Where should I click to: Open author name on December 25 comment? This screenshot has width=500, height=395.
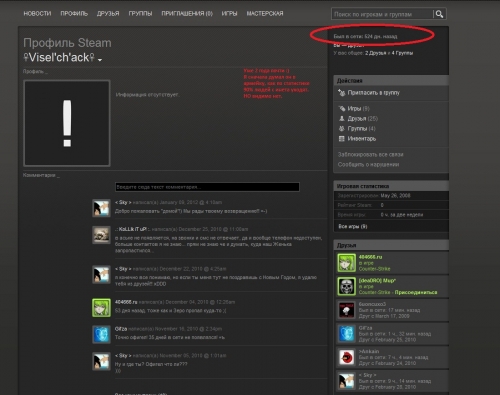[132, 229]
